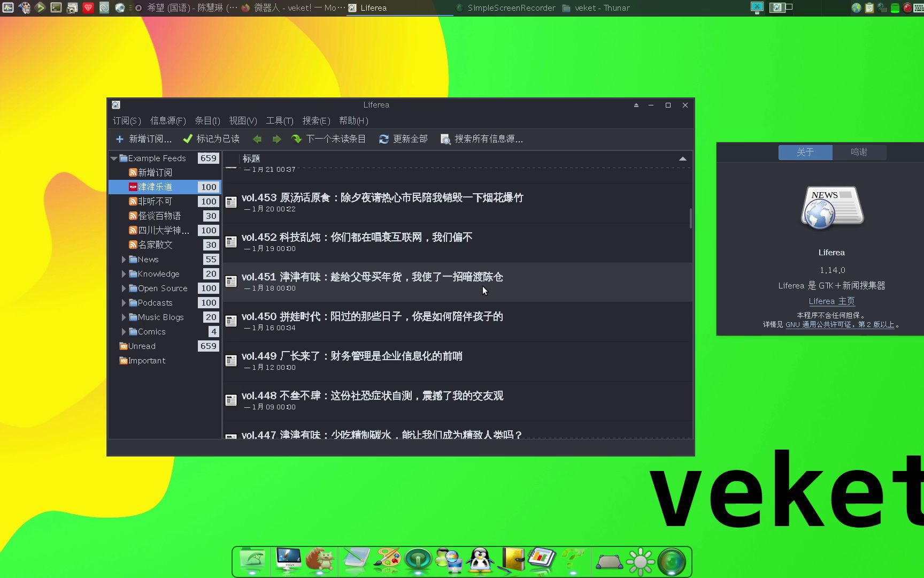The image size is (924, 578).
Task: Click the Unread search folder icon
Action: coord(123,346)
